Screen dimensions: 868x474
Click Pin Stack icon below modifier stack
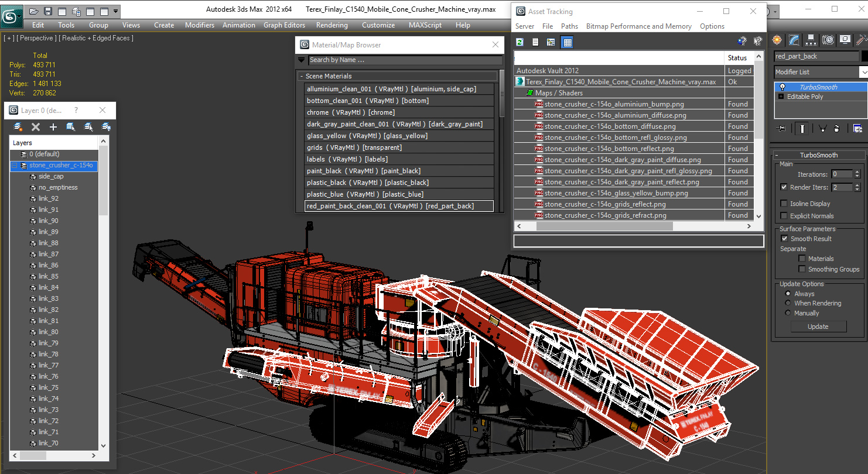coord(781,129)
